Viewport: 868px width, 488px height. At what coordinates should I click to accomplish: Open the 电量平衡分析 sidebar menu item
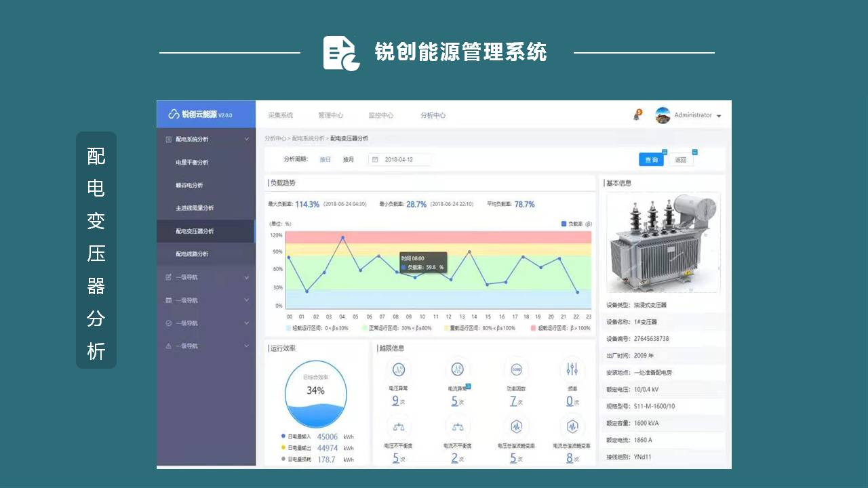192,163
